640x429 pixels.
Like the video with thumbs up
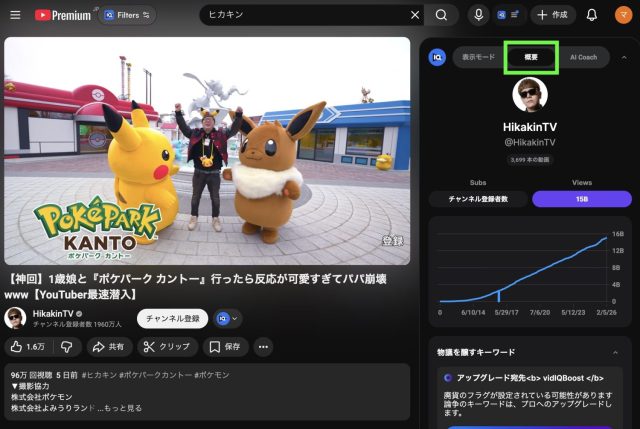point(27,347)
